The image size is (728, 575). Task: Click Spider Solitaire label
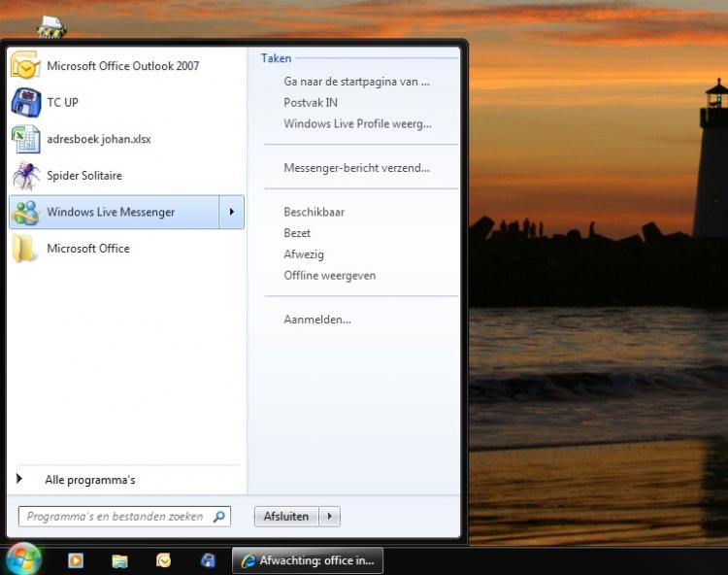tap(84, 176)
